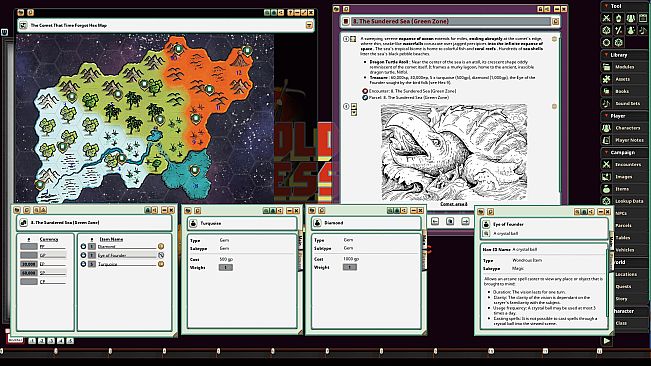651x366 pixels.
Task: Open map window's dropdown menu button
Action: pos(309,26)
